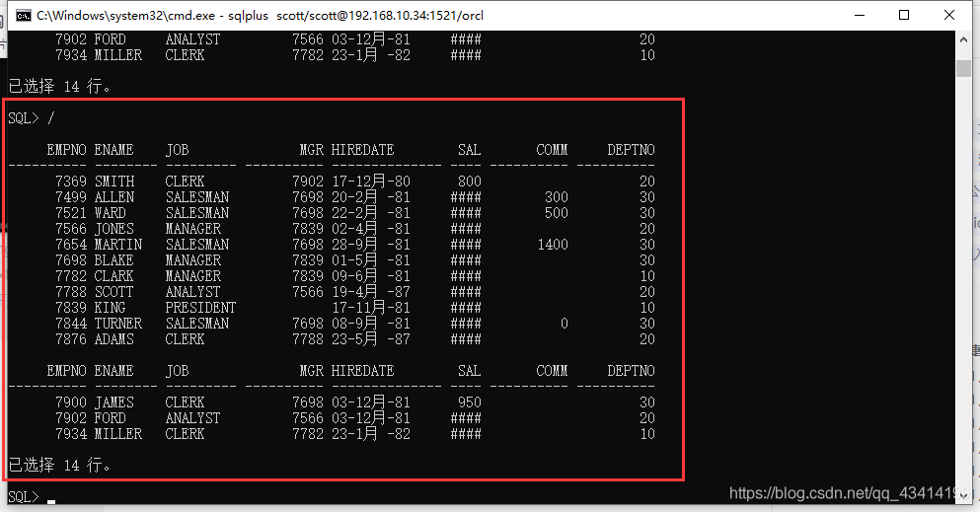Click empno 7499
980x512 pixels.
pyautogui.click(x=71, y=197)
